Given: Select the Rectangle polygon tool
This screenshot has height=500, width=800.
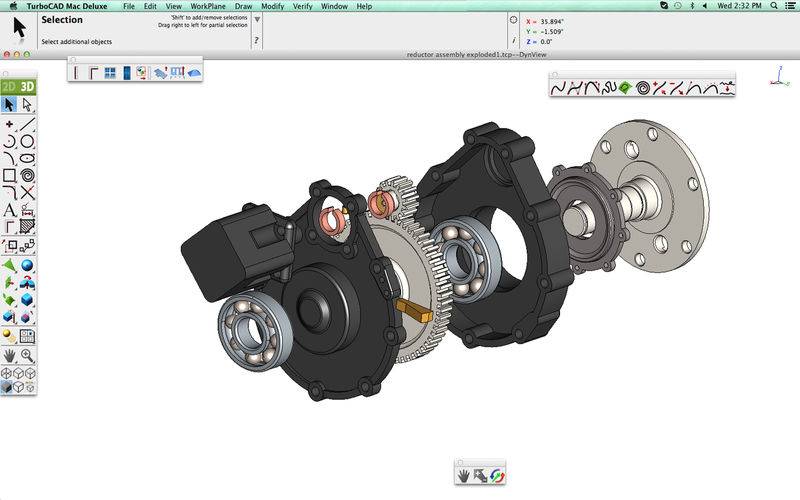Looking at the screenshot, I should tap(9, 175).
